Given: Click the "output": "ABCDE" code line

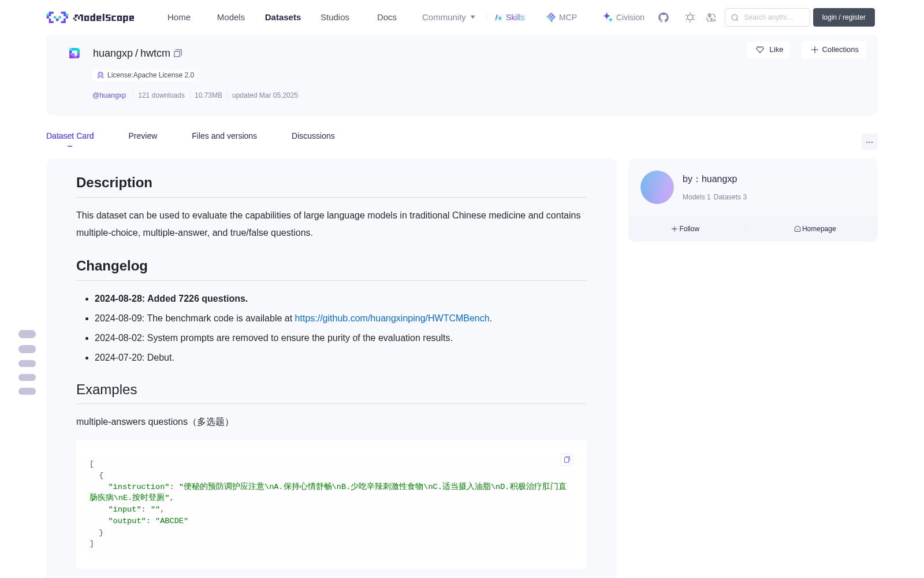Looking at the screenshot, I should [148, 521].
